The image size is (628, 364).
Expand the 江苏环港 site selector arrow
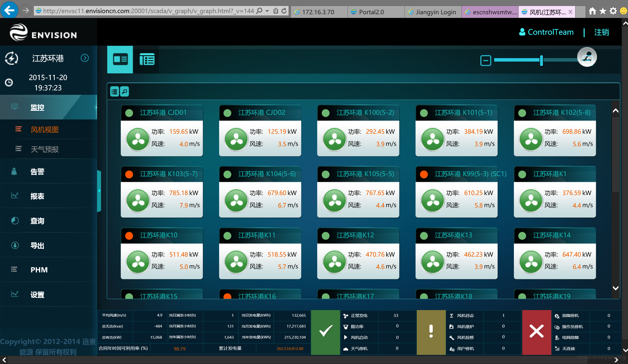(85, 58)
